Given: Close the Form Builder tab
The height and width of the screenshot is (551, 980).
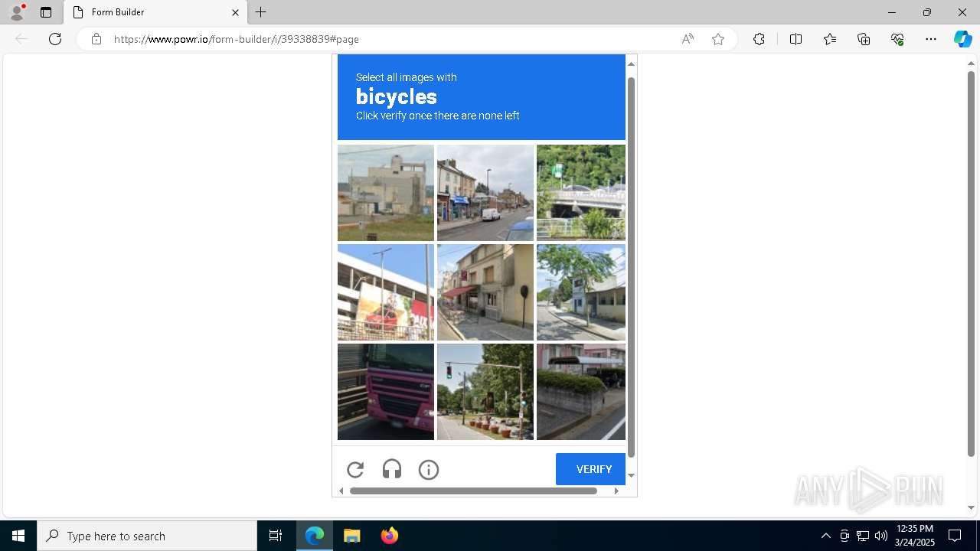Looking at the screenshot, I should [x=235, y=12].
